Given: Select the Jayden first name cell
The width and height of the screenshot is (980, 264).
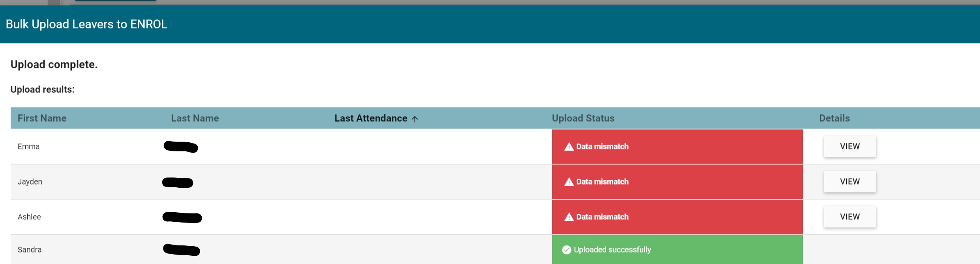Looking at the screenshot, I should coord(30,182).
